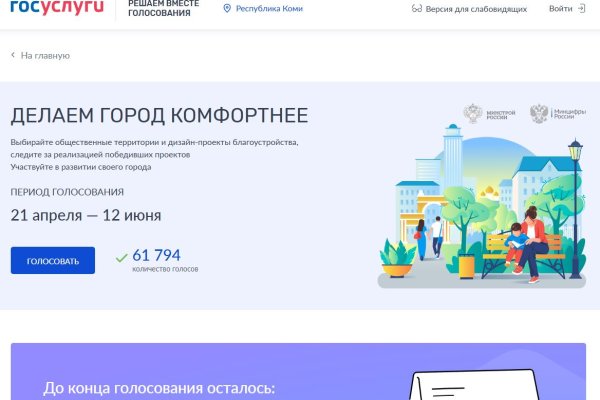600x400 pixels.
Task: Click the voting dates 21 апреля — 12 июня
Action: pos(86,215)
